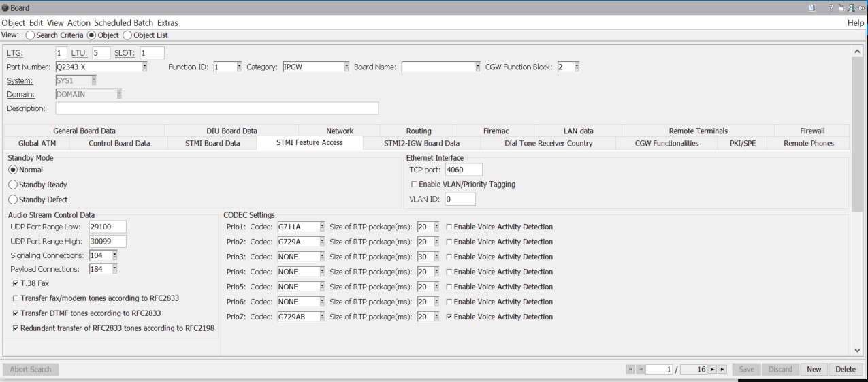Click the Delete button
868x382 pixels.
pyautogui.click(x=846, y=369)
